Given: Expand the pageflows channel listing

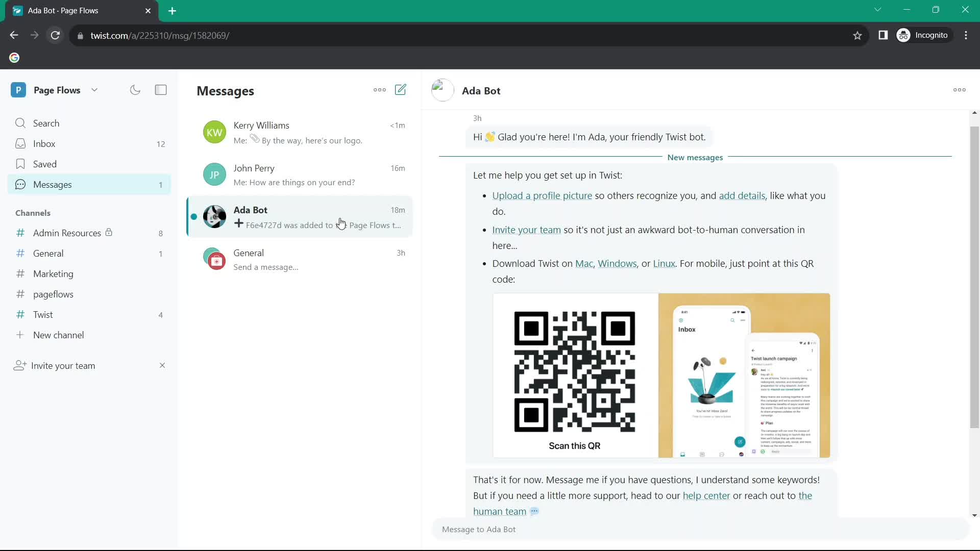Looking at the screenshot, I should coord(53,294).
